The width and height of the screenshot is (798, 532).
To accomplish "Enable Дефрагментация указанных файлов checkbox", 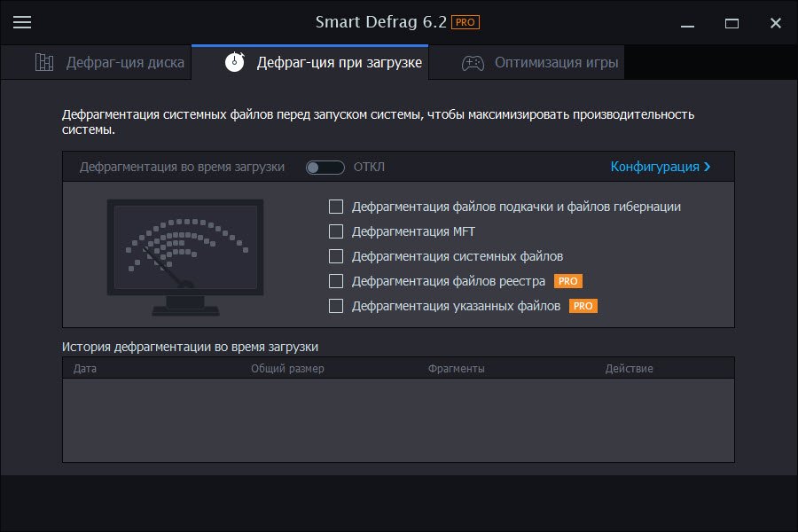I will [x=336, y=306].
